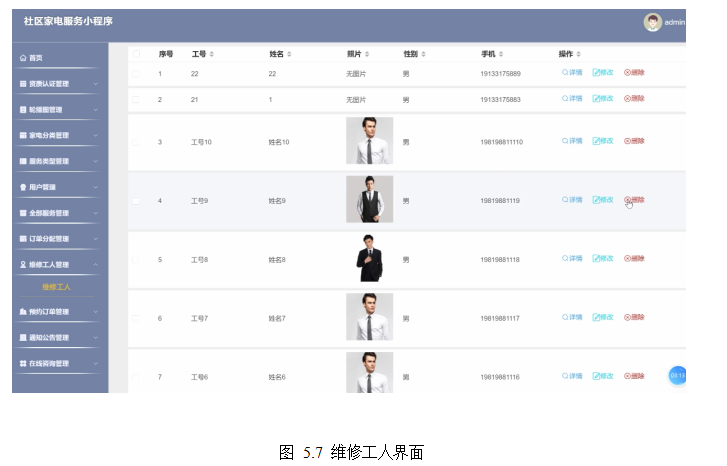The width and height of the screenshot is (727, 466).
Task: Click the 首页 home icon
Action: pyautogui.click(x=23, y=58)
